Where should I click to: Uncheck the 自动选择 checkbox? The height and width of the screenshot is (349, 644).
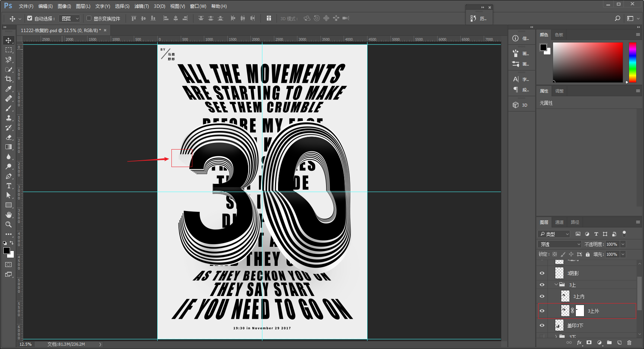pos(30,18)
